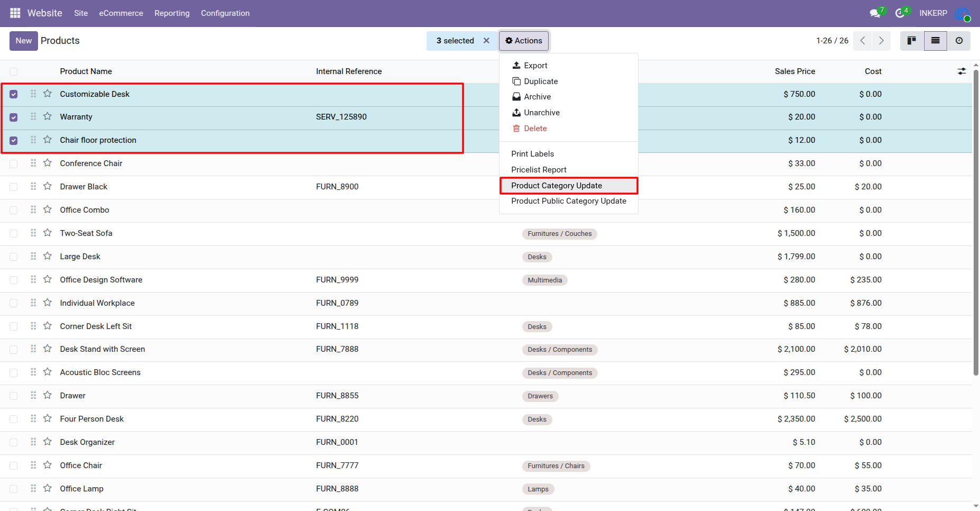Open the conversations chat icon
The height and width of the screenshot is (511, 980).
coord(876,13)
